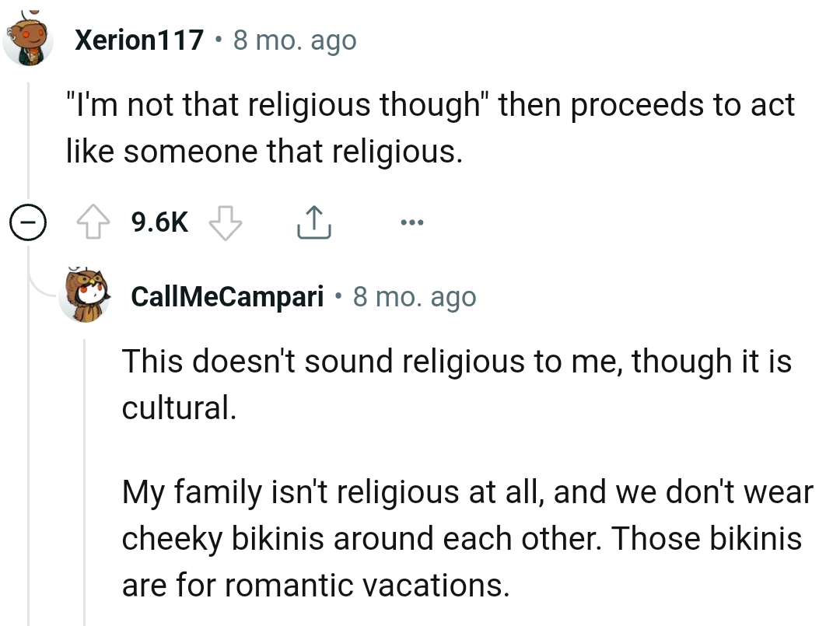Viewport: 840px width, 626px height.
Task: Click the share icon under Xerion117's comment
Action: click(x=313, y=221)
